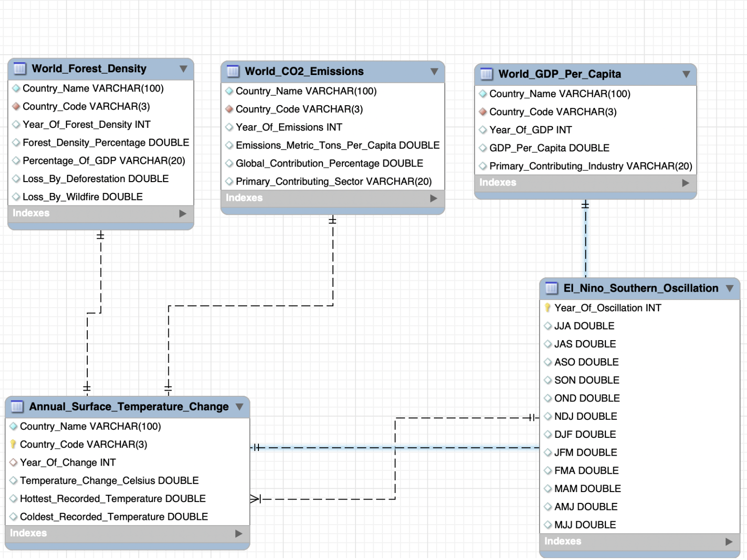Expand Indexes section of Annual_Surface_Temperature_Change
Viewport: 747px width, 560px height.
(239, 534)
